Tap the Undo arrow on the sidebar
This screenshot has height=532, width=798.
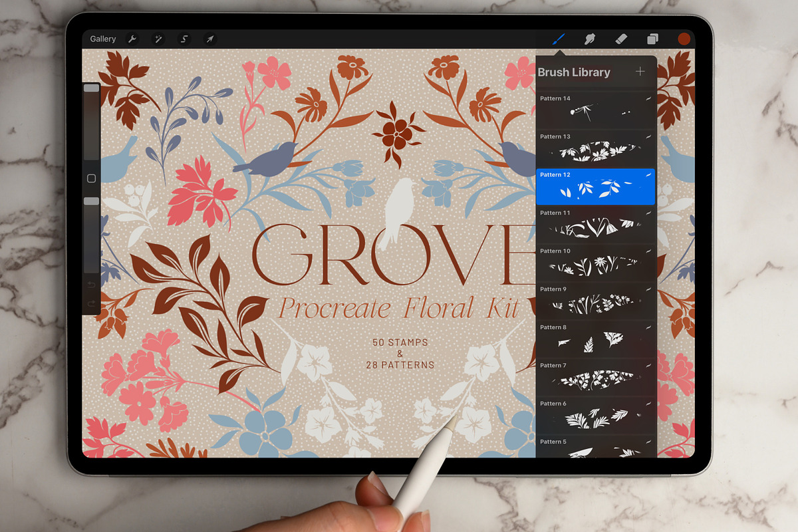92,285
